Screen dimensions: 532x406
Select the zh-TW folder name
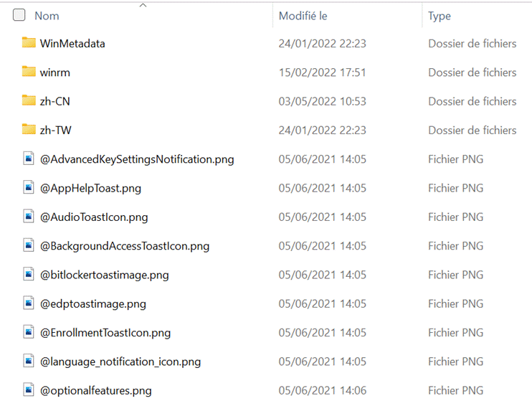point(56,130)
